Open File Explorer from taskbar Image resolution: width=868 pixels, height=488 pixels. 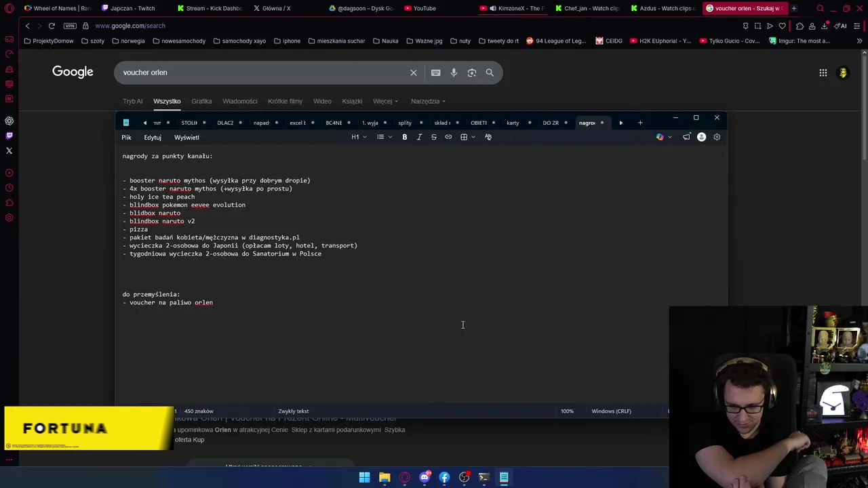coord(384,477)
